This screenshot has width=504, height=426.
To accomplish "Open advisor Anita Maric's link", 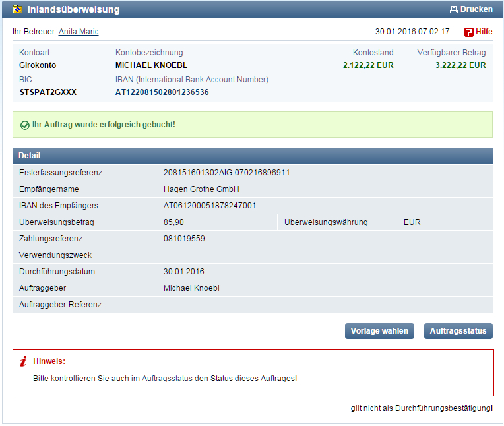I will click(x=79, y=32).
